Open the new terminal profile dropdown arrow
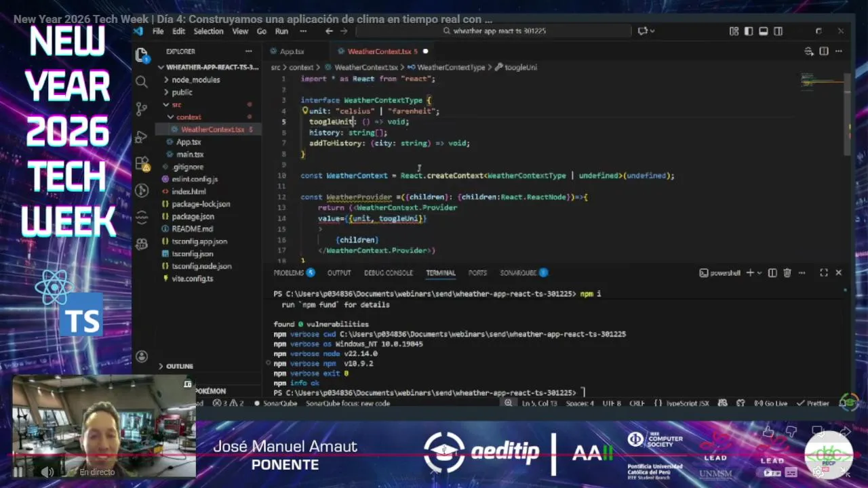The width and height of the screenshot is (868, 488). (x=759, y=272)
